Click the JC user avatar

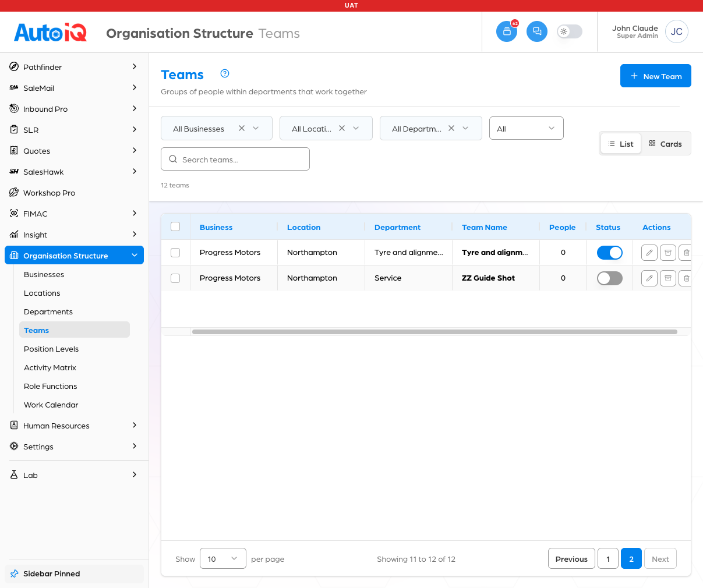pos(677,31)
